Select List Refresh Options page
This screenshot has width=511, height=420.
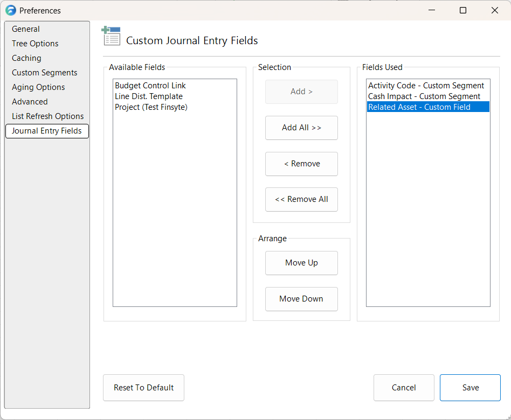(47, 116)
